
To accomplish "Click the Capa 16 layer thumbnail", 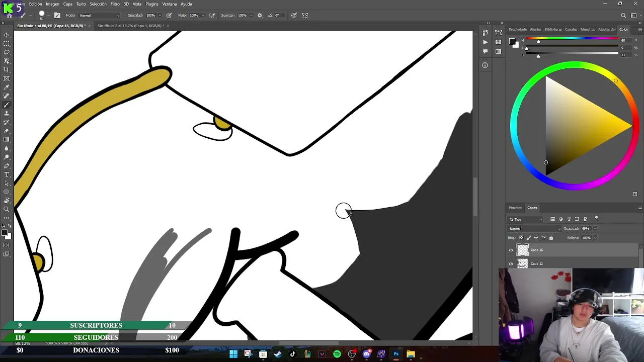I will [523, 250].
